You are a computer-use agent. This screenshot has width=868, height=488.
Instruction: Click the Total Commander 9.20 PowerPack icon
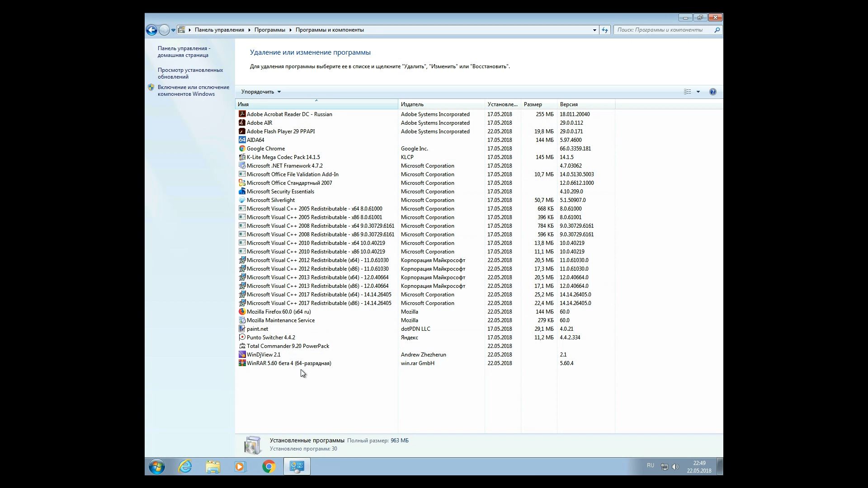(x=242, y=346)
